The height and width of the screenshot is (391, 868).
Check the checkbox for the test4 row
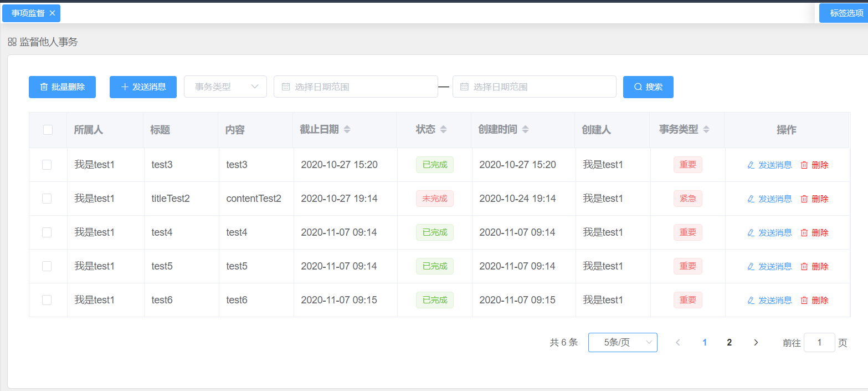(x=47, y=232)
